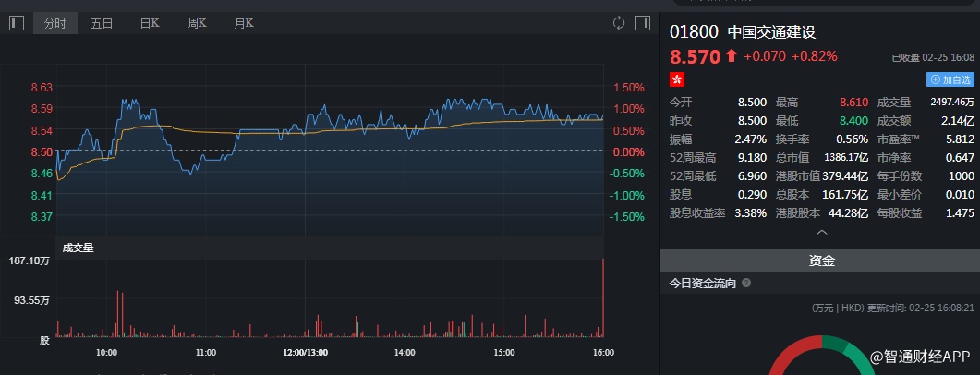Open the 资金 capital flow section
The height and width of the screenshot is (375, 980).
[x=821, y=261]
